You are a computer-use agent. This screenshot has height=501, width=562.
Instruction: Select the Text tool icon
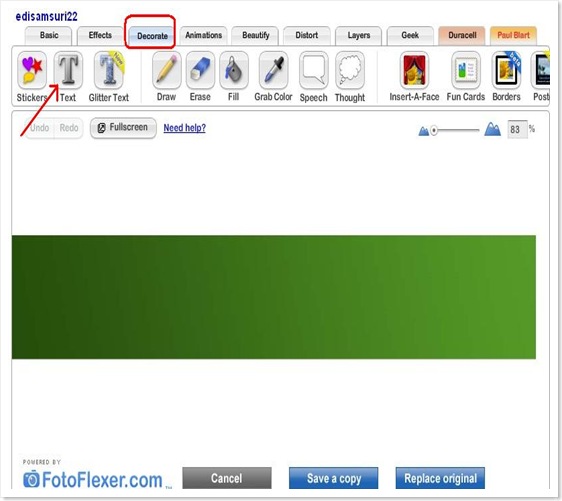tap(68, 70)
